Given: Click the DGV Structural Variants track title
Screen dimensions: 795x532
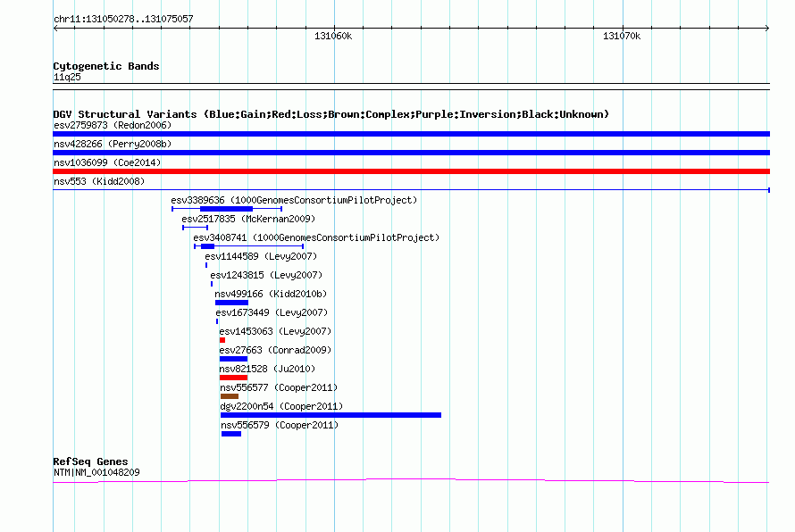Looking at the screenshot, I should 331,114.
